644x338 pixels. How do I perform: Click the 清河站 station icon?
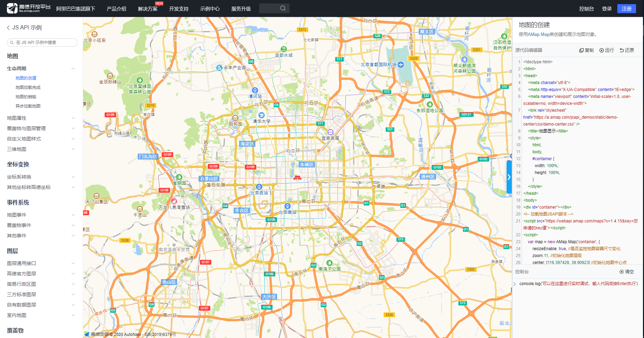pos(255,91)
